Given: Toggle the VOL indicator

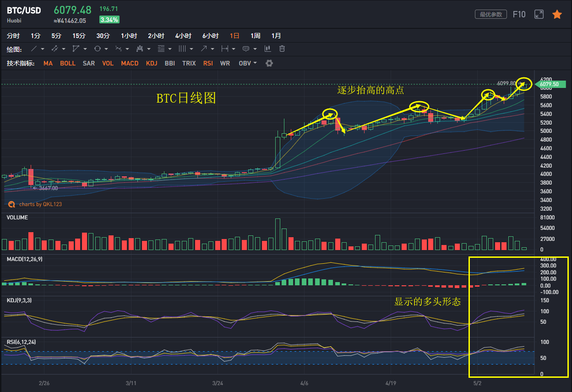Looking at the screenshot, I should (108, 63).
